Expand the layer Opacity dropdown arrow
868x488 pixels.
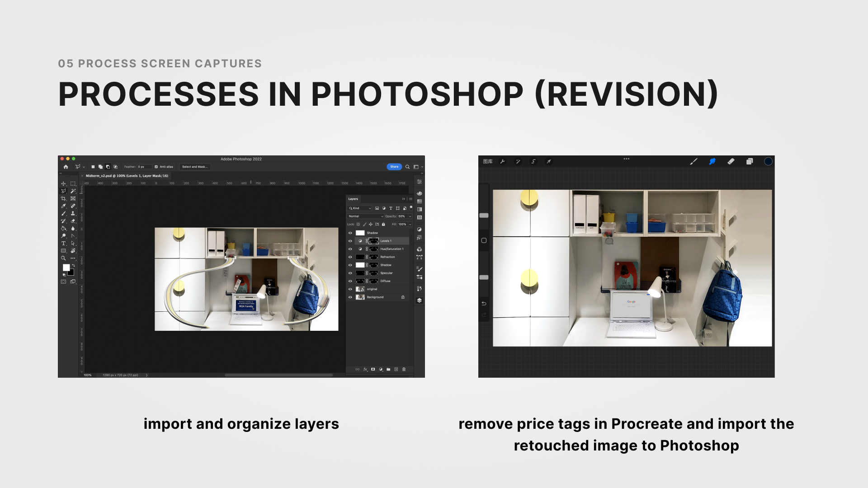coord(410,216)
